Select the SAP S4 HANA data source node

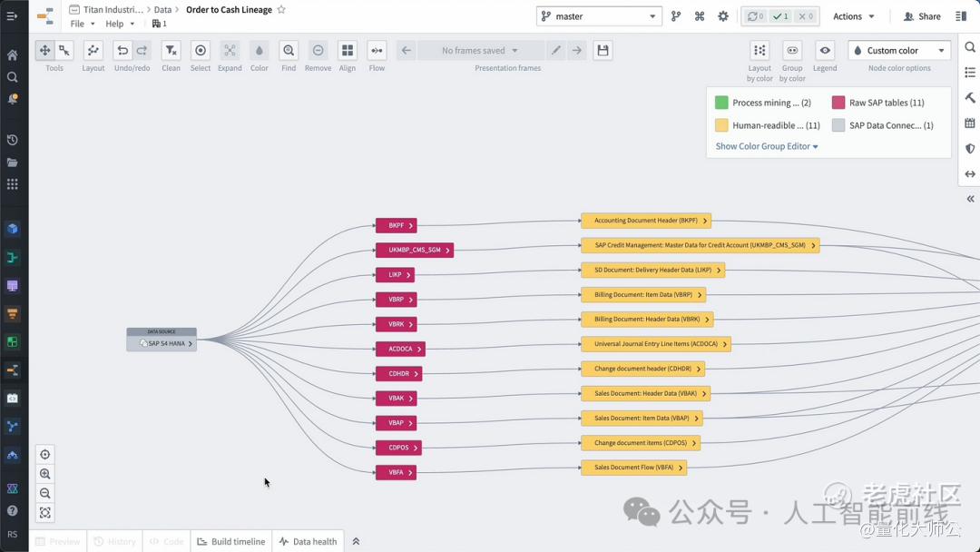[x=162, y=340]
